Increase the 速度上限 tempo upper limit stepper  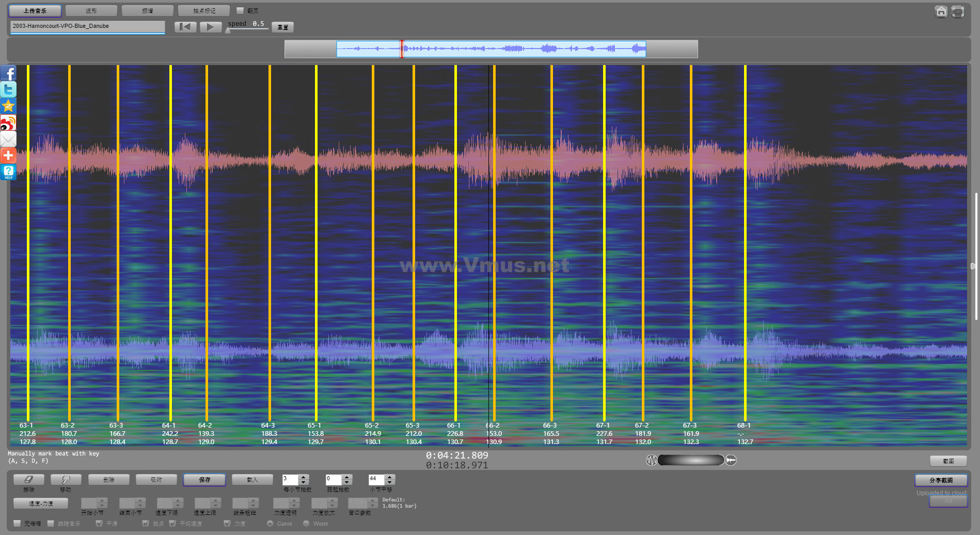pyautogui.click(x=216, y=500)
